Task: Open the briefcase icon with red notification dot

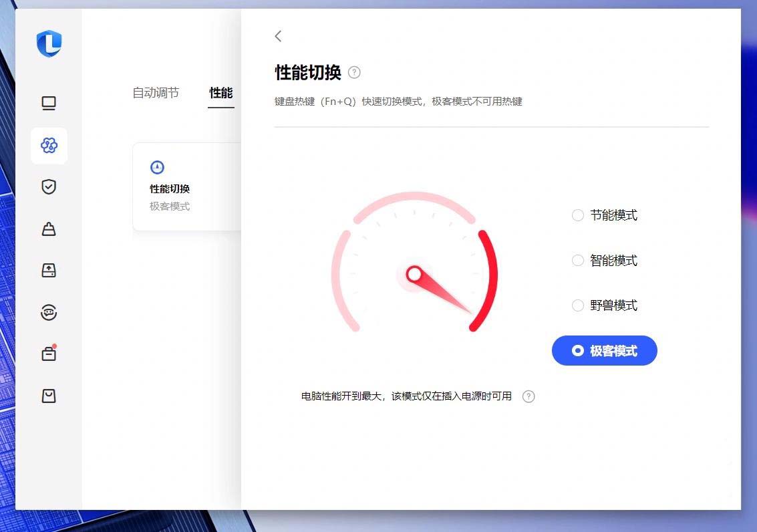Action: click(x=49, y=354)
